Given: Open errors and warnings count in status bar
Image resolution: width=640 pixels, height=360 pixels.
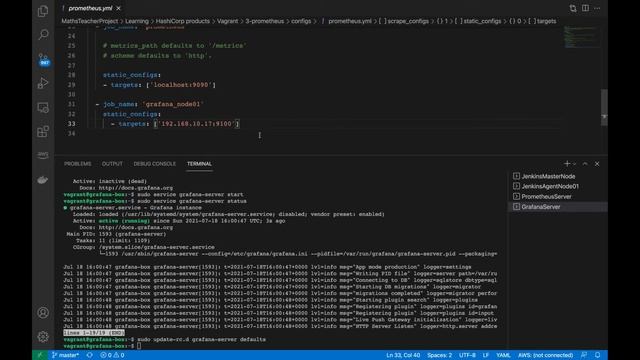Looking at the screenshot, I should pyautogui.click(x=112, y=355).
